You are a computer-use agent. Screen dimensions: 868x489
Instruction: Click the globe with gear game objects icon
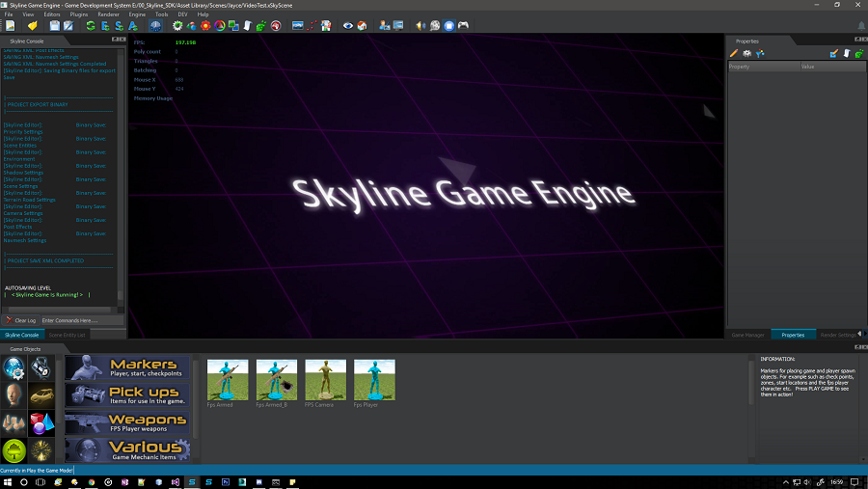(14, 367)
